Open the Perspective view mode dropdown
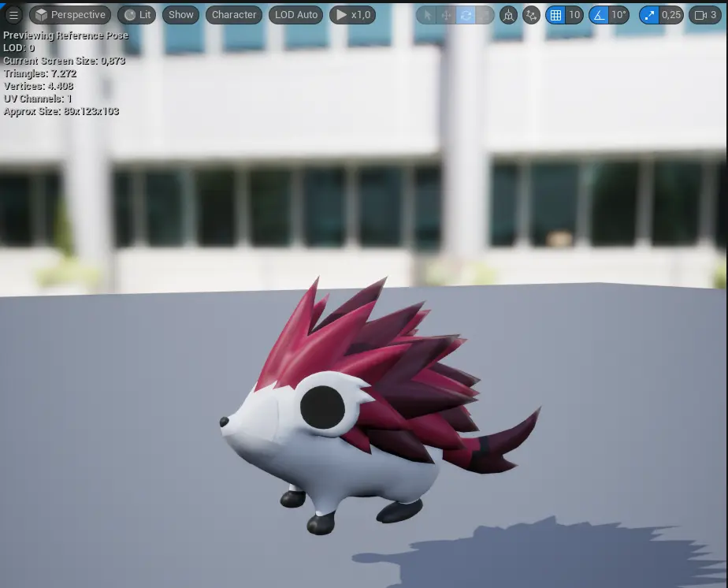This screenshot has height=588, width=728. pyautogui.click(x=70, y=15)
